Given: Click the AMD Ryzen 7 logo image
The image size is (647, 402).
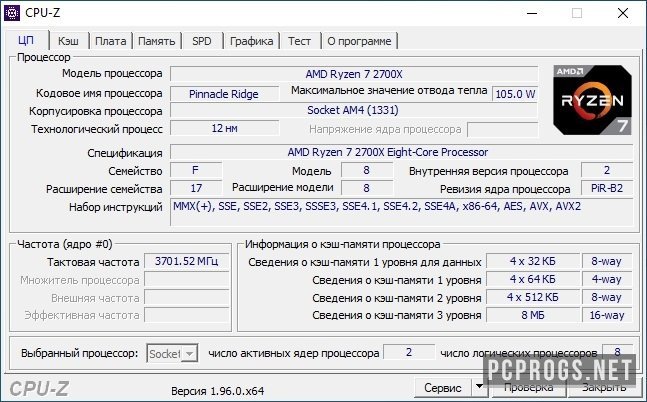Looking at the screenshot, I should tap(592, 100).
